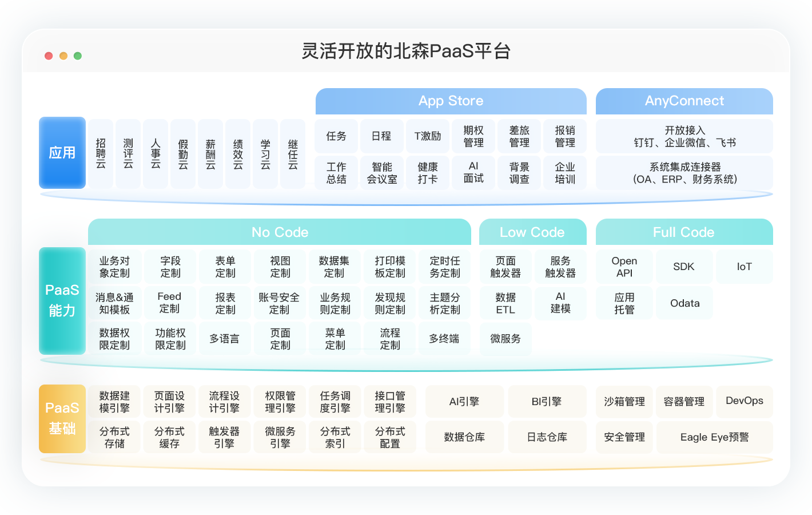Click the Full Code section header
Image resolution: width=812 pixels, height=515 pixels.
tap(684, 232)
